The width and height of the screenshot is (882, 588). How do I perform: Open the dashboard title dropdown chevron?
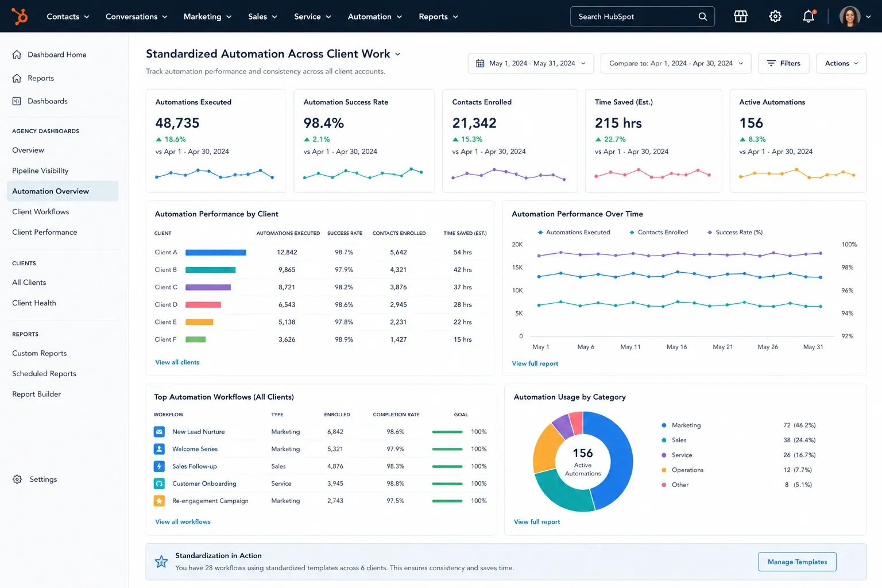(397, 54)
